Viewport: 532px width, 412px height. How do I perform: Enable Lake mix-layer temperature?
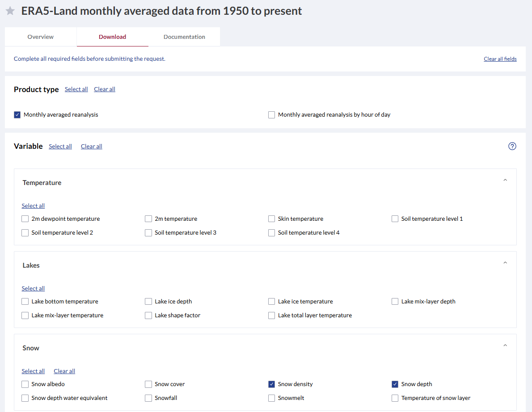[x=25, y=315]
